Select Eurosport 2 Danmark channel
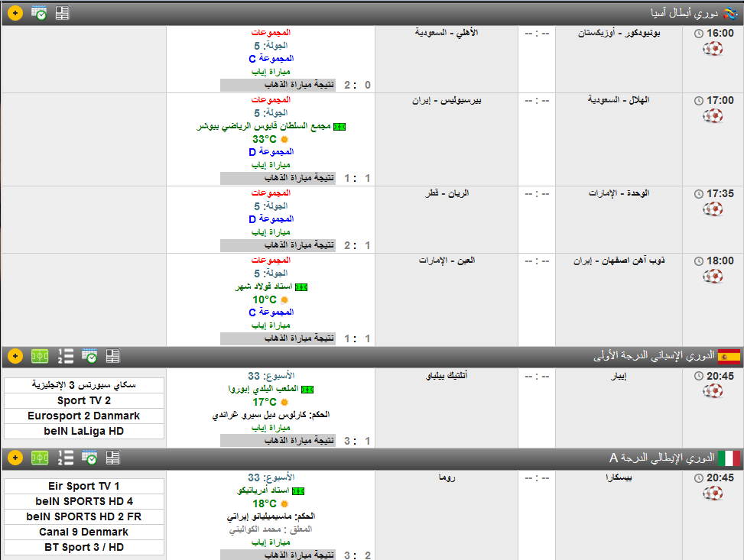 tap(84, 416)
